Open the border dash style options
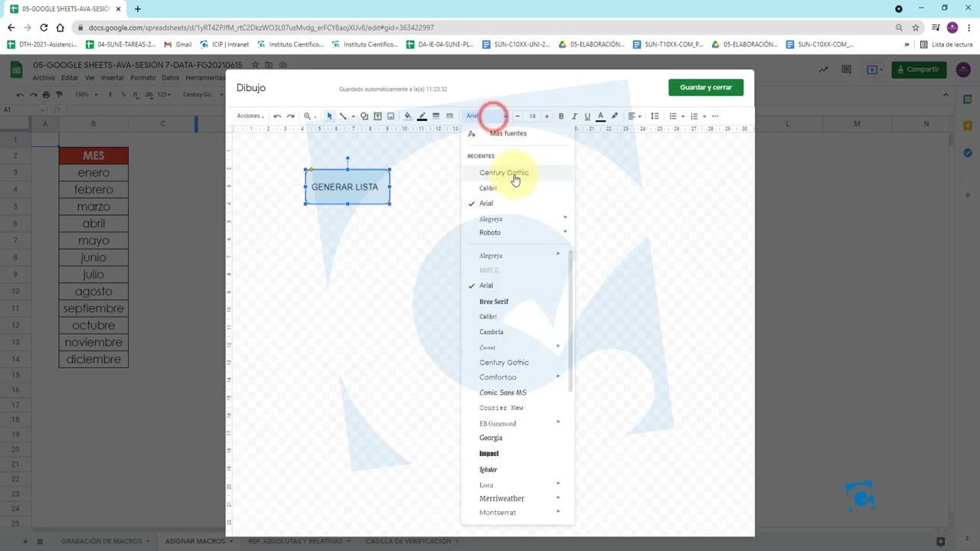 coord(449,116)
